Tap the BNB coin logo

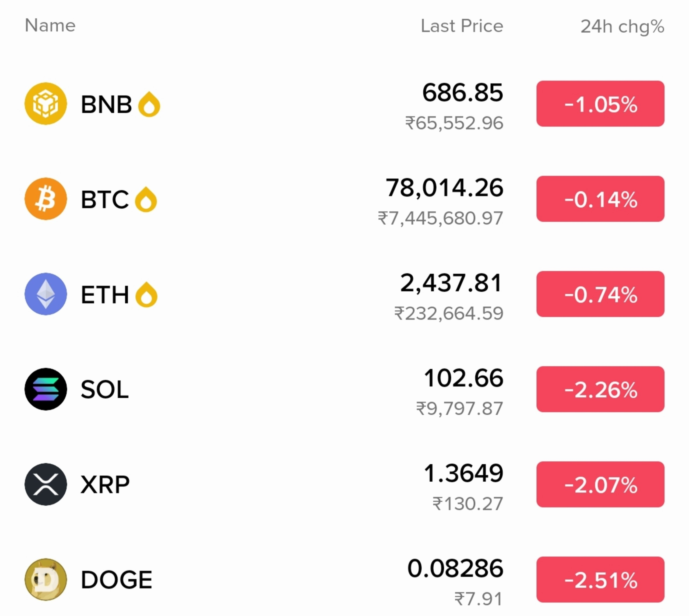(46, 104)
